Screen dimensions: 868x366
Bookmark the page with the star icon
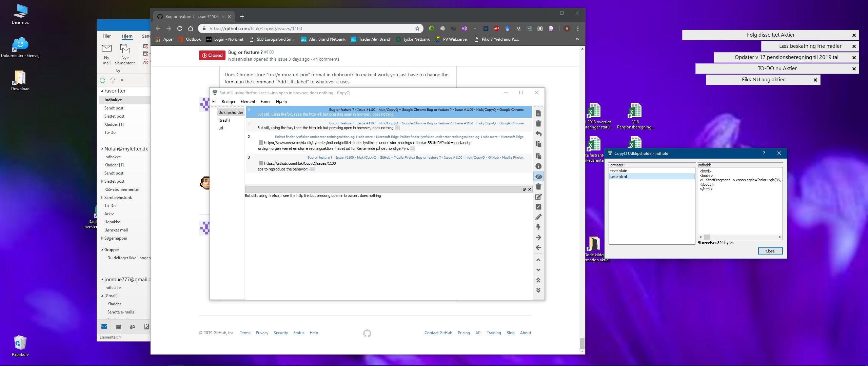pos(417,28)
